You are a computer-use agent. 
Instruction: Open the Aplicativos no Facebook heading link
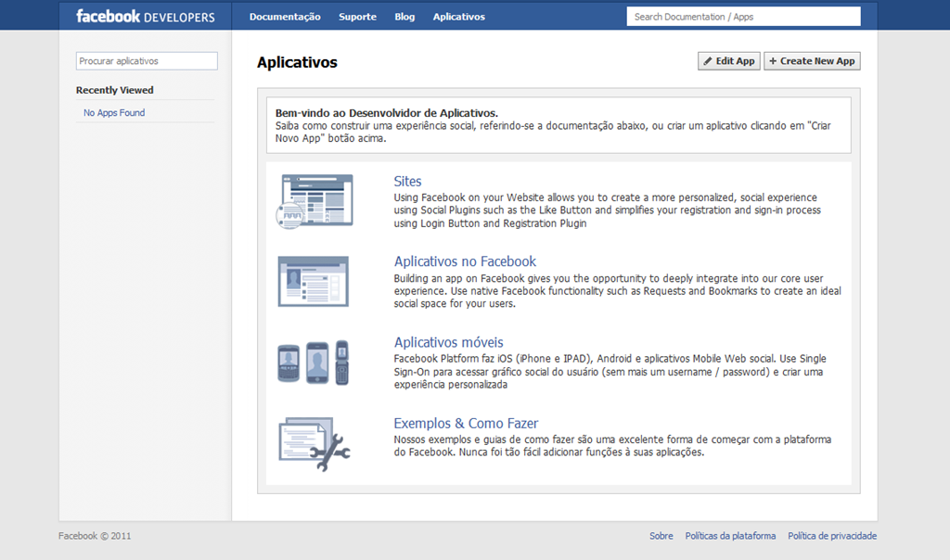465,261
